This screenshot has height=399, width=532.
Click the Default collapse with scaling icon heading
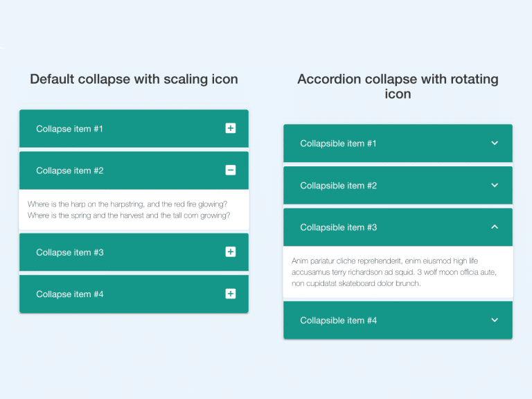[x=134, y=79]
